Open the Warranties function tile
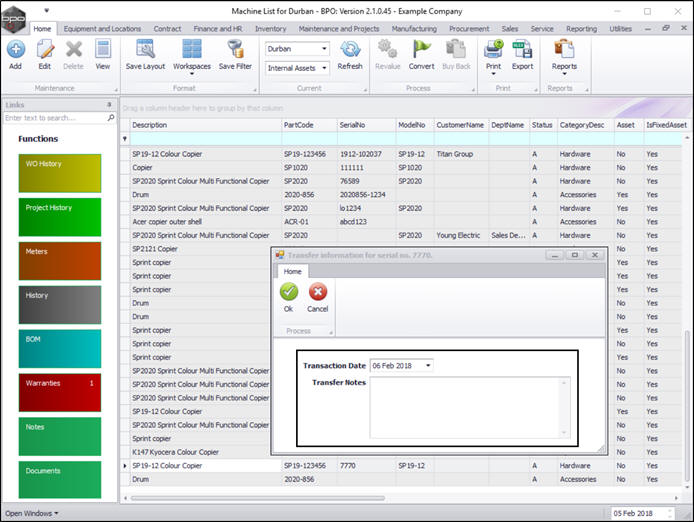Viewport: 694px width, 522px height. (x=60, y=393)
